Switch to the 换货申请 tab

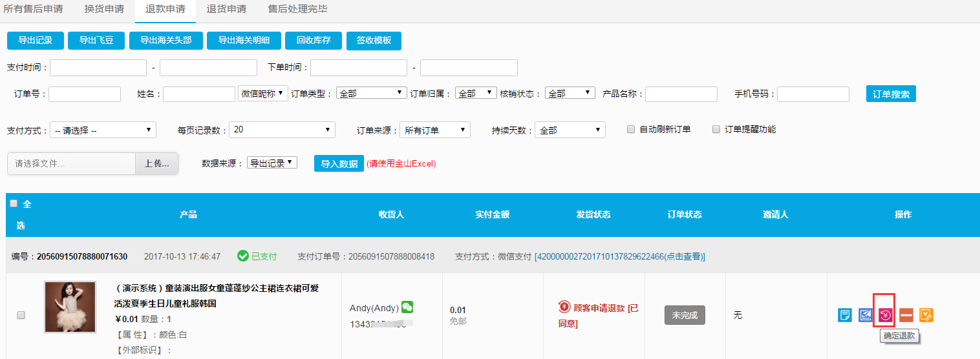(104, 9)
